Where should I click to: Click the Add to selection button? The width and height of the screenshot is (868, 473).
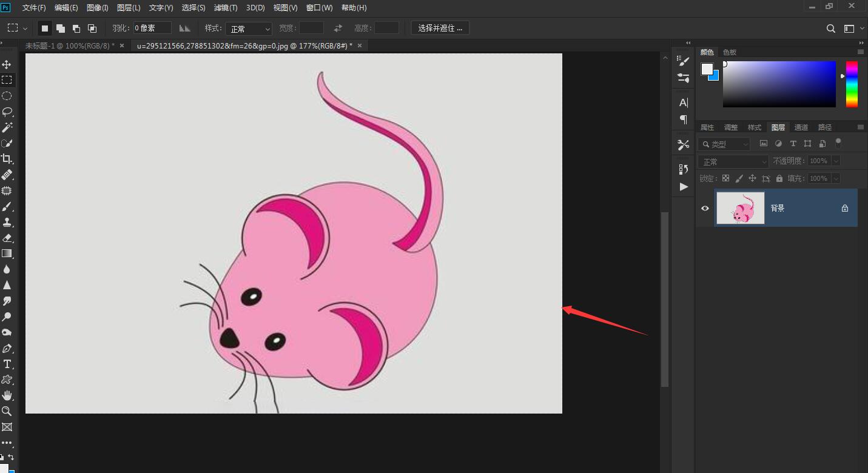click(61, 29)
